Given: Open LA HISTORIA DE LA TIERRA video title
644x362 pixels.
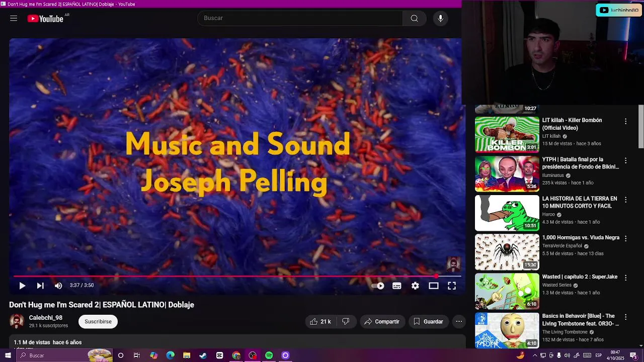Looking at the screenshot, I should click(580, 203).
